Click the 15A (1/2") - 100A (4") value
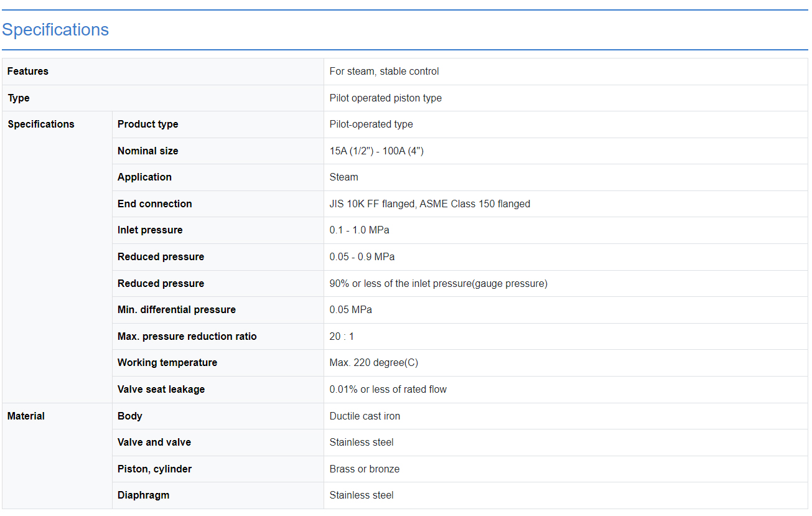The width and height of the screenshot is (812, 516). click(x=376, y=151)
